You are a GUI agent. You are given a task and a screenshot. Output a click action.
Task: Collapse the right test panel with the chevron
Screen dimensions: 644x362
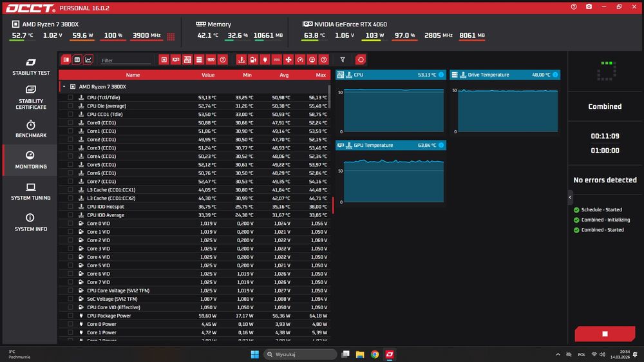[x=570, y=197]
